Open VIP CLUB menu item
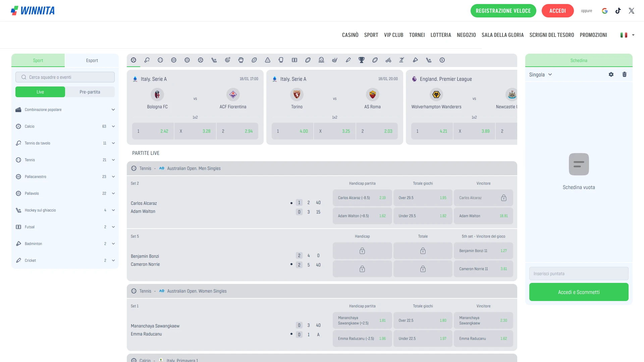Viewport: 644px width, 362px height. [394, 35]
